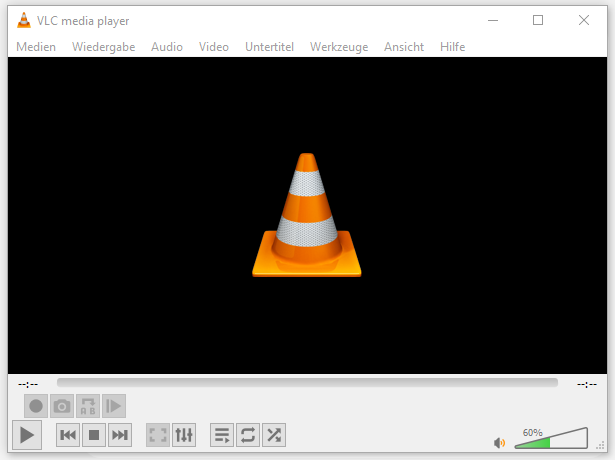Take a snapshot with camera icon
Image resolution: width=615 pixels, height=460 pixels.
coord(62,406)
